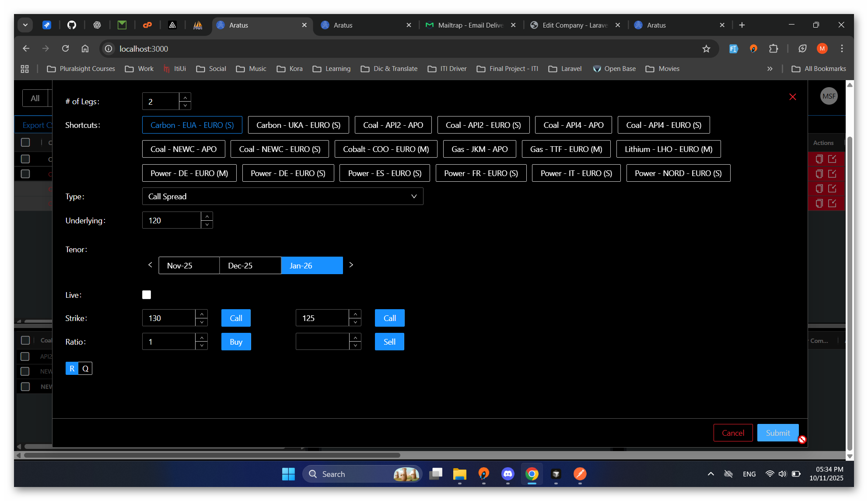Click the copy icon in last Actions row
The image size is (868, 501).
tap(819, 203)
